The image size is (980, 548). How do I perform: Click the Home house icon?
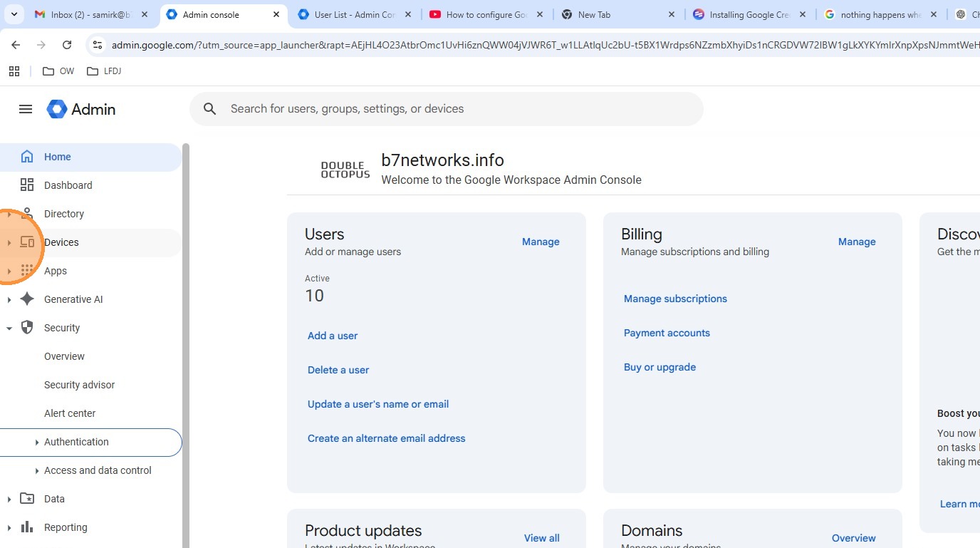27,157
